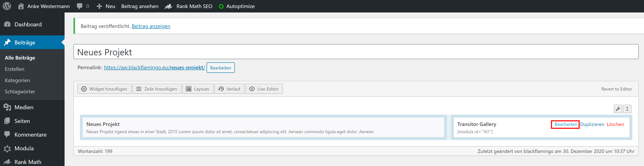Image resolution: width=644 pixels, height=166 pixels.
Task: Select the Neues Projekt text widget
Action: click(x=263, y=127)
